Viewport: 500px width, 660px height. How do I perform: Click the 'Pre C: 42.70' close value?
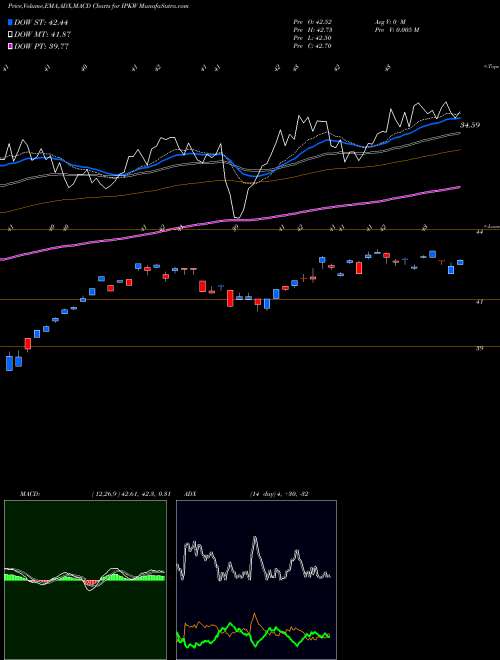click(x=313, y=46)
